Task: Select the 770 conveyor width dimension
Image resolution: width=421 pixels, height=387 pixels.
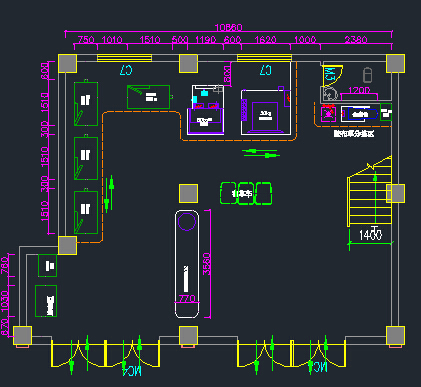Action: click(187, 298)
